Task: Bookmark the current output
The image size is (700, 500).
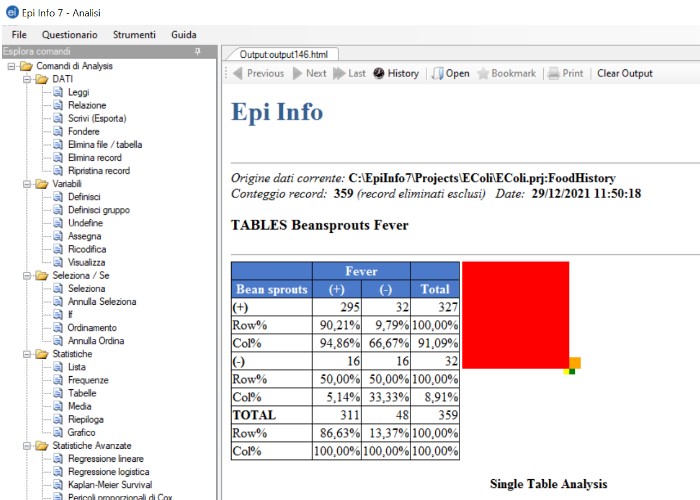Action: (x=506, y=73)
